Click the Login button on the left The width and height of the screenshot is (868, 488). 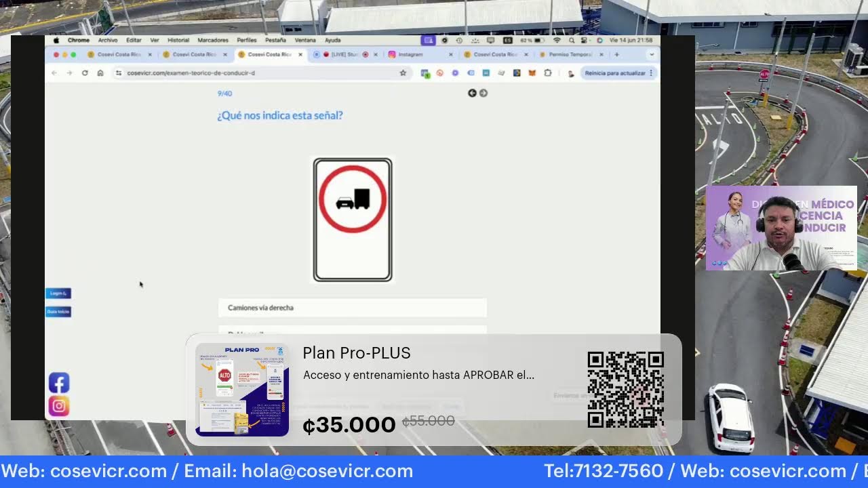[x=58, y=293]
